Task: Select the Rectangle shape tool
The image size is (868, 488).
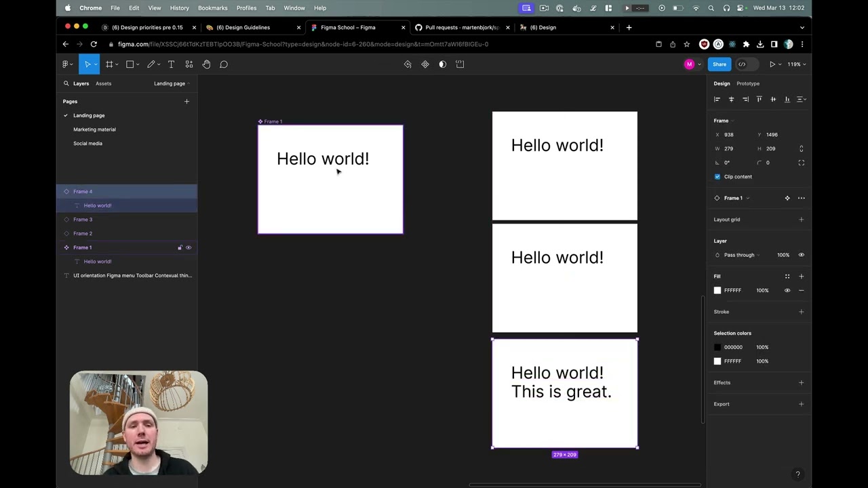Action: click(130, 64)
